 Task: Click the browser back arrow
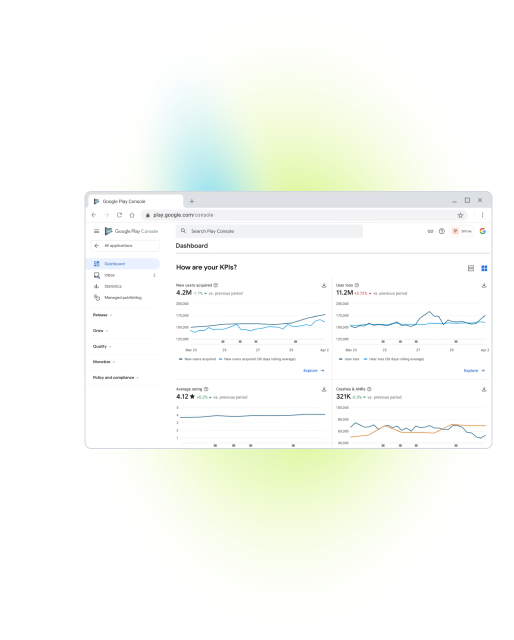point(94,215)
